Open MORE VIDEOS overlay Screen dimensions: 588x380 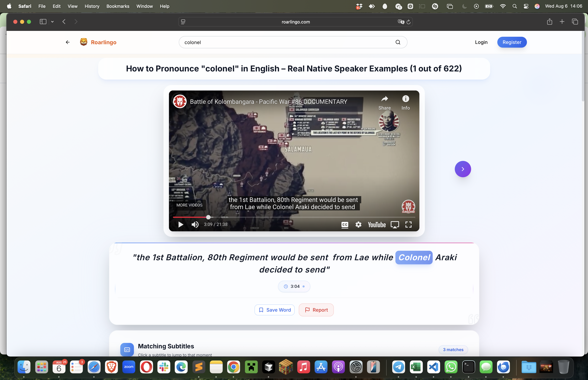pyautogui.click(x=189, y=205)
